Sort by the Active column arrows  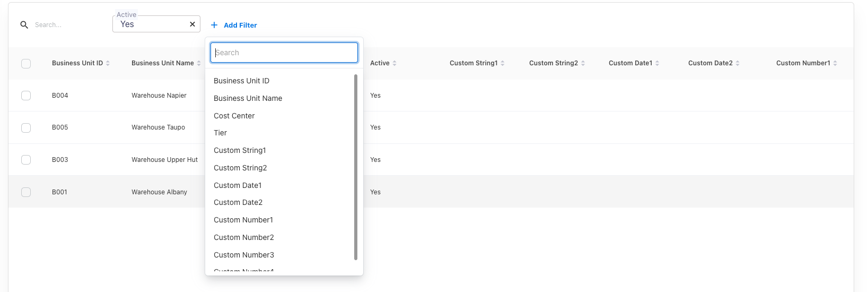pos(394,63)
